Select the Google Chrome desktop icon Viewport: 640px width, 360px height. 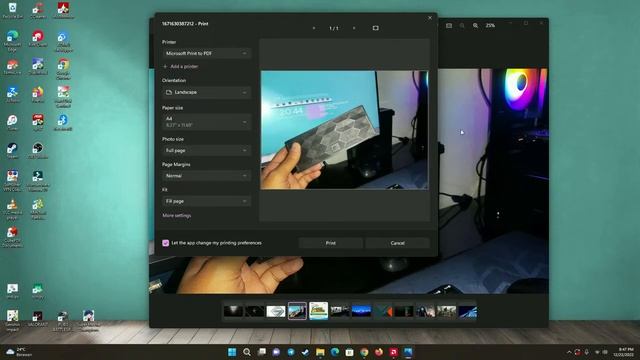click(63, 69)
